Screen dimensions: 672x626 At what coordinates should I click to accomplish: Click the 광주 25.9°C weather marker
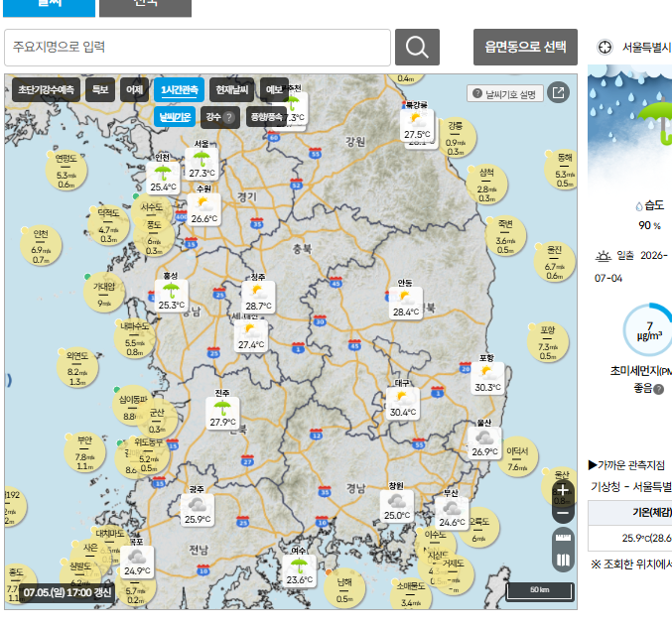[198, 510]
